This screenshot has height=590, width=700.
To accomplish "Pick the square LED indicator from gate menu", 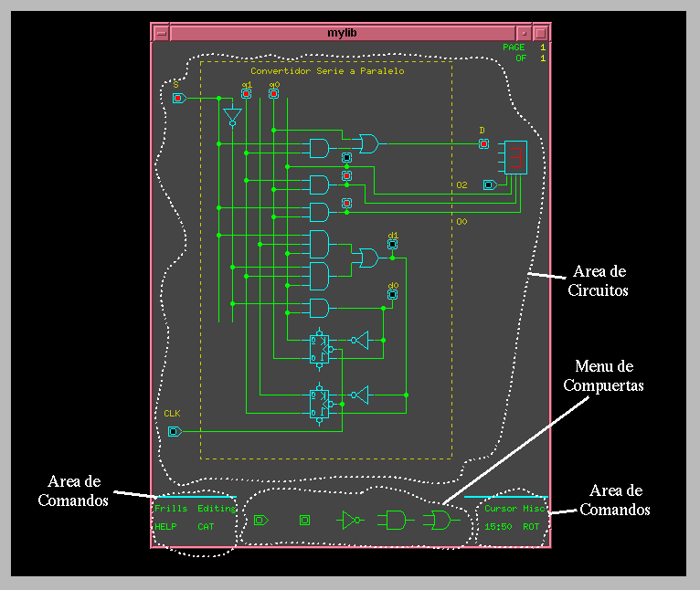I will point(305,521).
